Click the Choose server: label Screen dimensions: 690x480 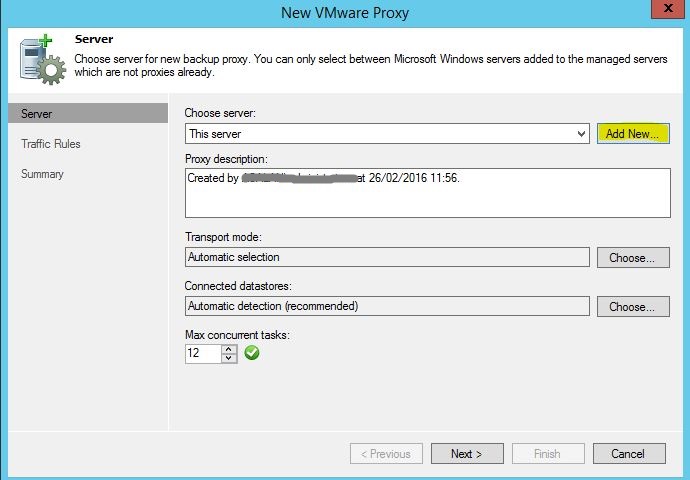tap(220, 113)
